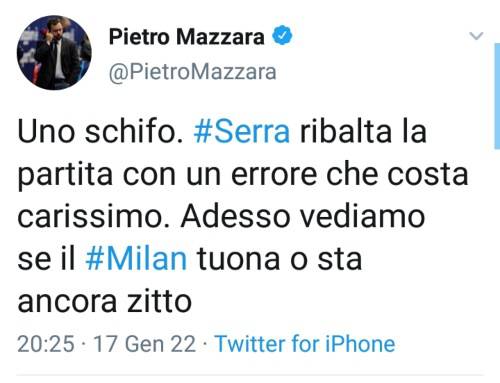The width and height of the screenshot is (500, 383).
Task: Click the text "ribalta la" after #Serra
Action: click(x=363, y=132)
